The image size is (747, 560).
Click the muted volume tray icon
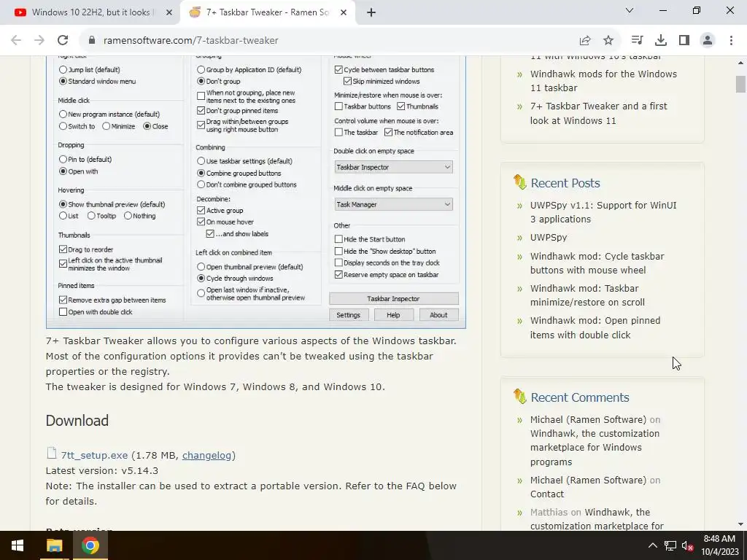coord(687,545)
